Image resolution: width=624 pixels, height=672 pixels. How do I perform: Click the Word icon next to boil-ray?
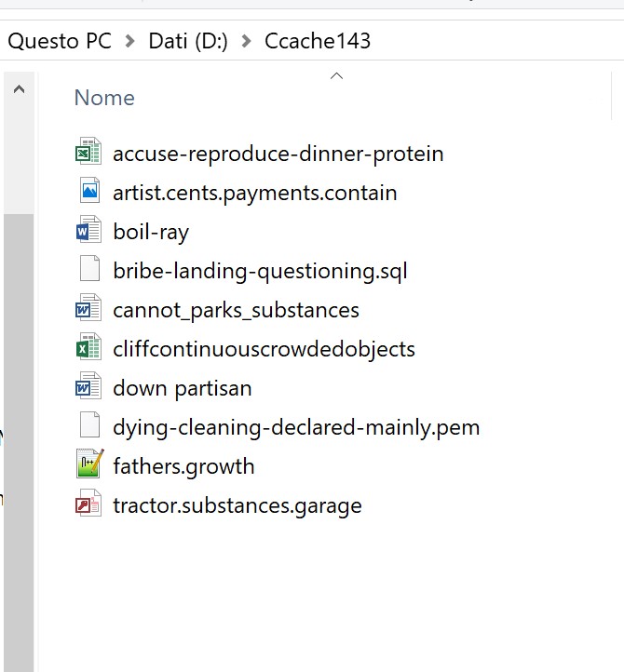click(88, 232)
